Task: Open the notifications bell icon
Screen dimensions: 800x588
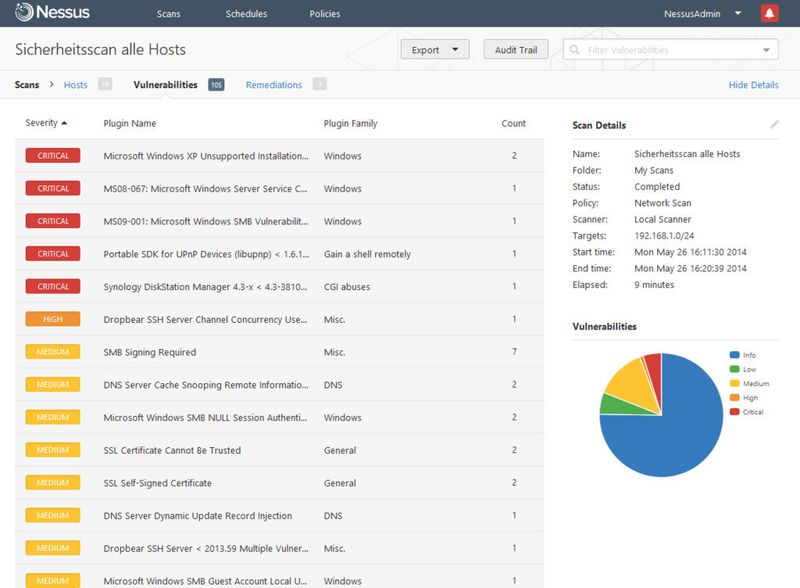Action: (769, 13)
